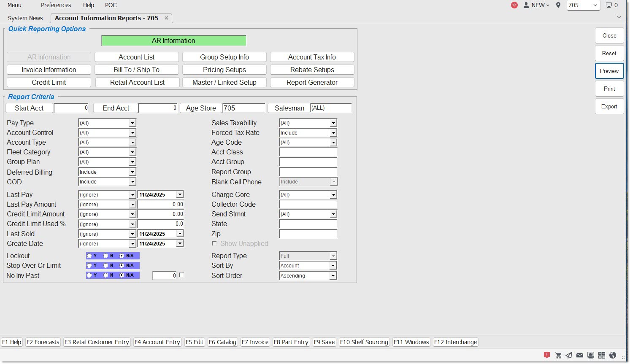Open the envelope mail icon
Screen dimensions: 630x364
pos(580,355)
